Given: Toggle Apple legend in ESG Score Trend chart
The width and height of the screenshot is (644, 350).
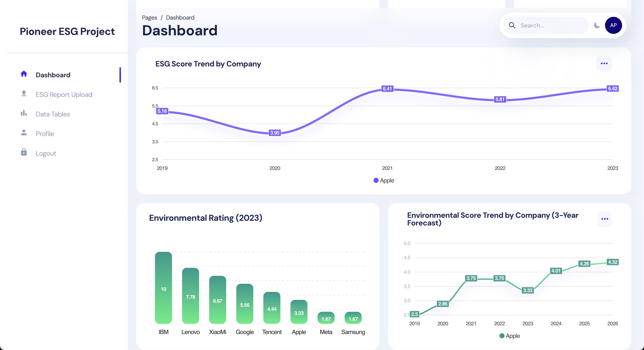Looking at the screenshot, I should (x=384, y=180).
